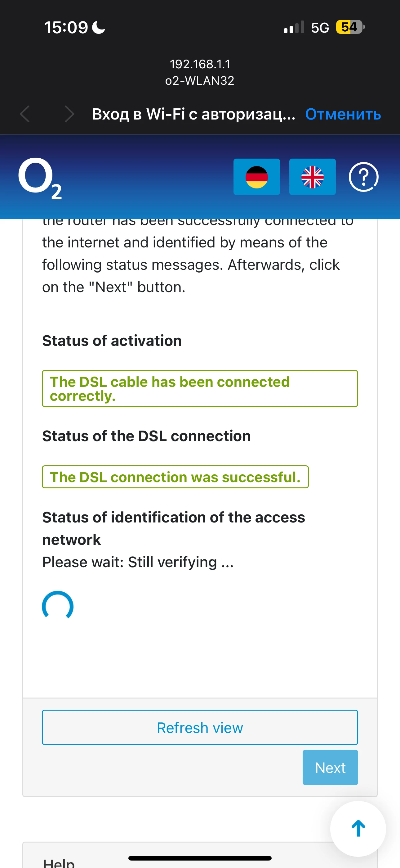Switch language to English via UK flag
Screen dimensions: 400x868
312,177
